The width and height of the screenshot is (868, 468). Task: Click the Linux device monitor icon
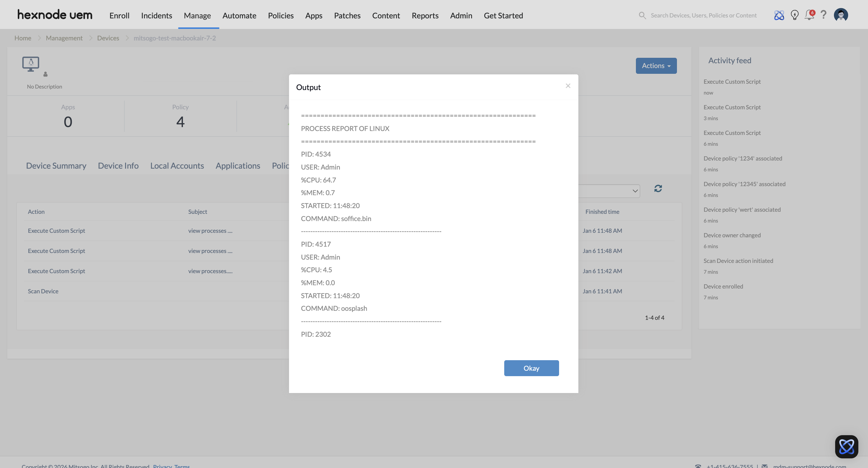tap(31, 64)
